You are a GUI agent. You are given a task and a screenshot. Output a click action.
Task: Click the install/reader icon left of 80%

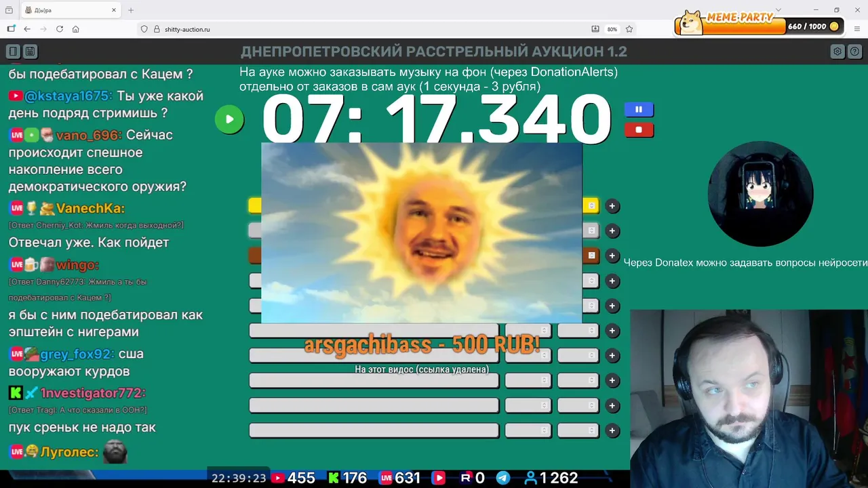point(595,29)
